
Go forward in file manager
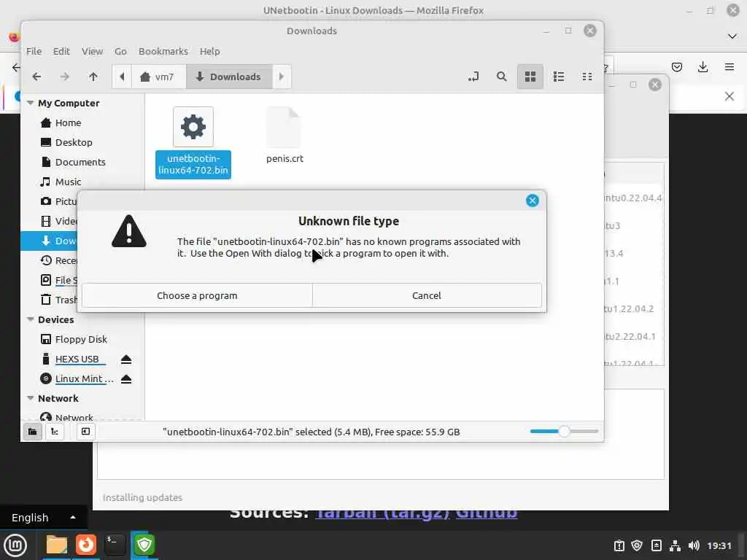tap(64, 77)
